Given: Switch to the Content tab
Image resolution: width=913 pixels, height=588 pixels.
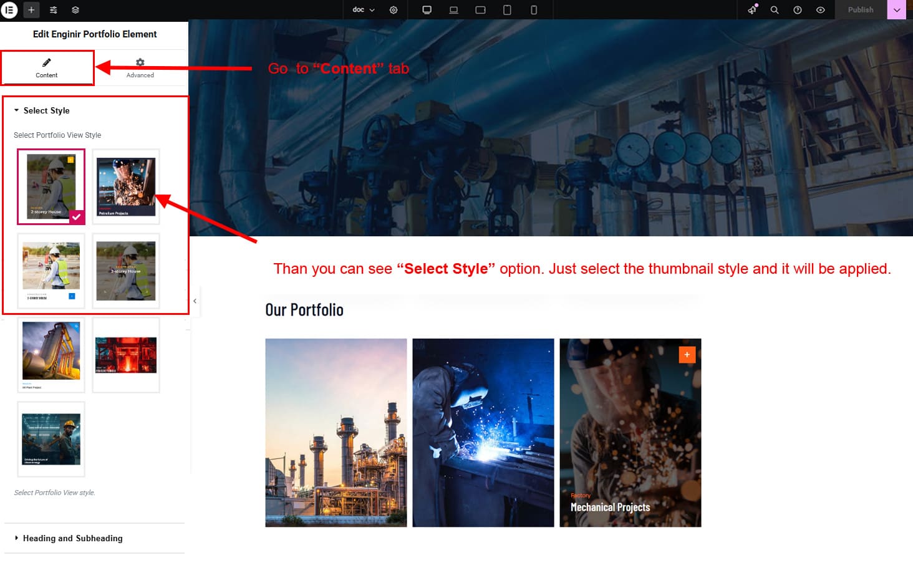Looking at the screenshot, I should pyautogui.click(x=47, y=68).
